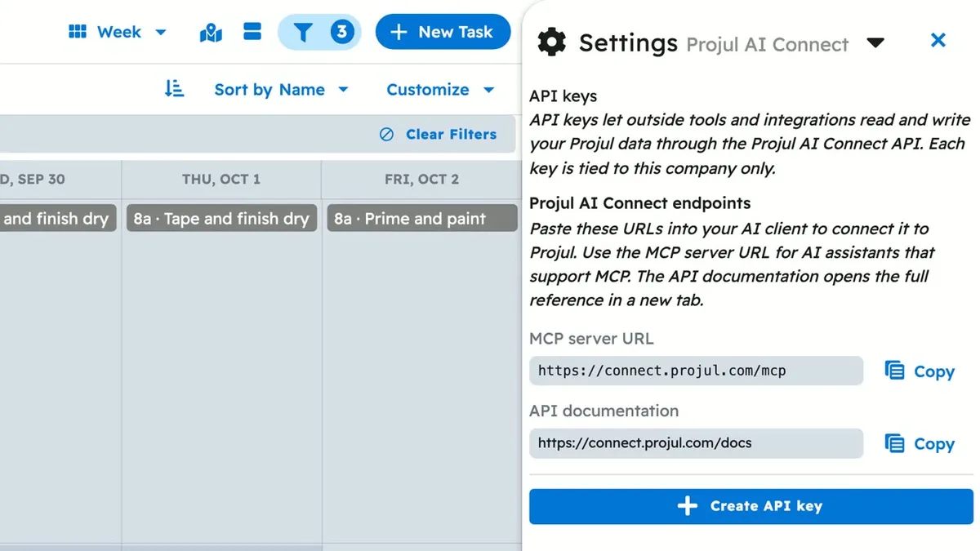Close the Settings panel with X

(938, 40)
